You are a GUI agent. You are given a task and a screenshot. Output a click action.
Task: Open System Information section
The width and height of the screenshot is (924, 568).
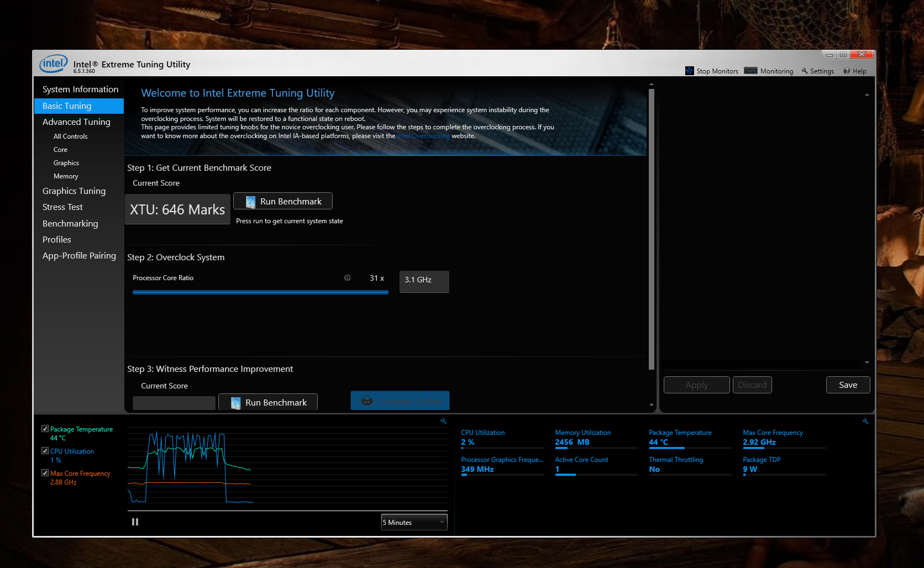79,89
